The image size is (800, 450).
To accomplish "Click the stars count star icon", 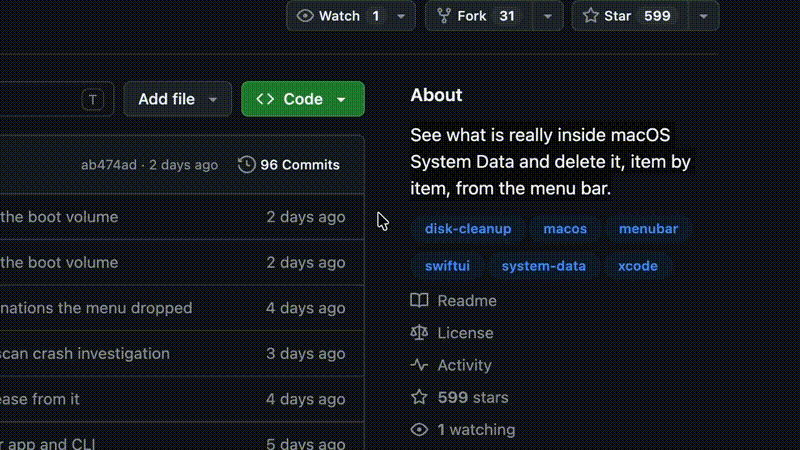I will coord(419,397).
